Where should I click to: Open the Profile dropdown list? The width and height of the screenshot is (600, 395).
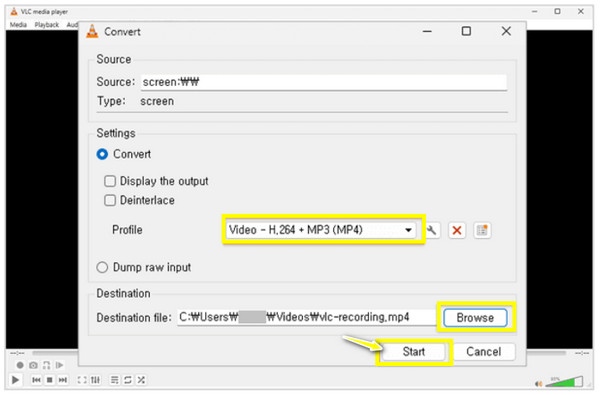(x=321, y=230)
